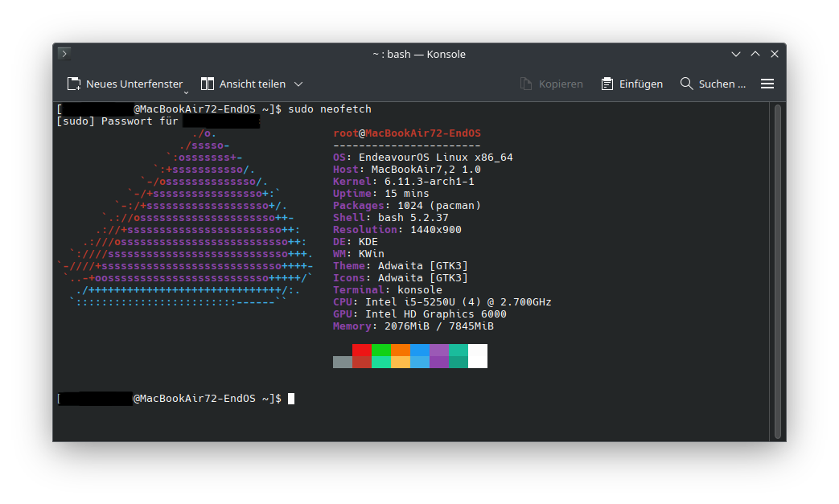Click the 'Memory: 2076MiB / 7845MiB' line
Viewport: 839px width, 504px height.
413,326
